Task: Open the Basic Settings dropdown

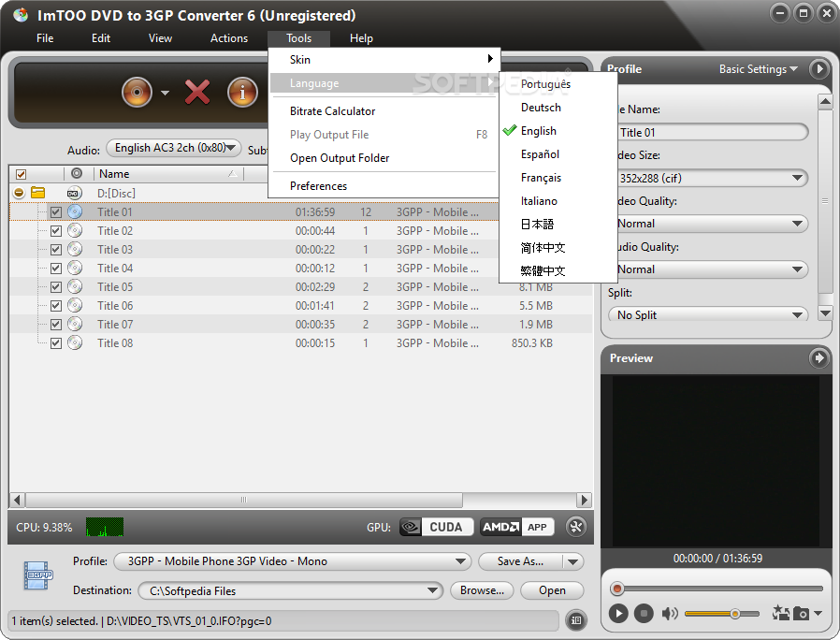Action: tap(758, 69)
